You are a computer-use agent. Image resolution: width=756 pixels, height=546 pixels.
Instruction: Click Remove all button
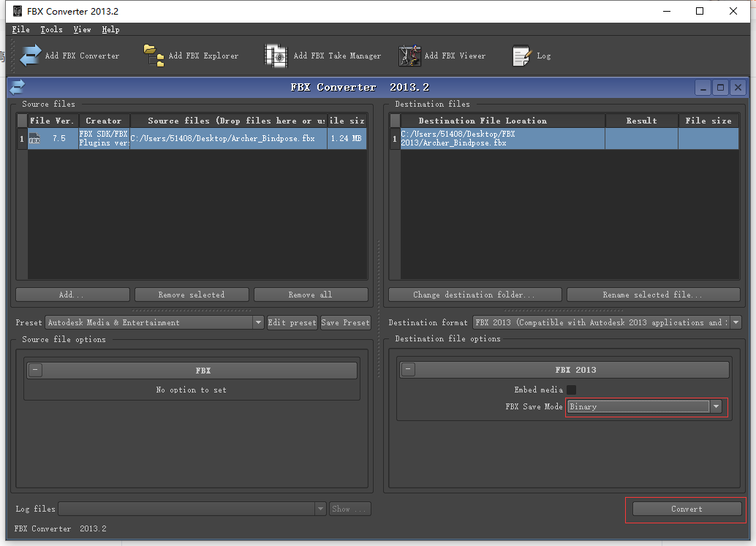coord(311,295)
